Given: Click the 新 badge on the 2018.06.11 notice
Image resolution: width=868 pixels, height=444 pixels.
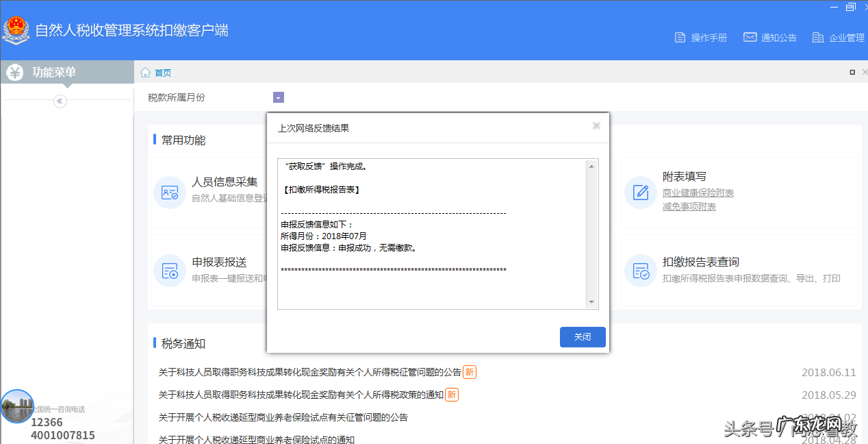Looking at the screenshot, I should click(470, 371).
